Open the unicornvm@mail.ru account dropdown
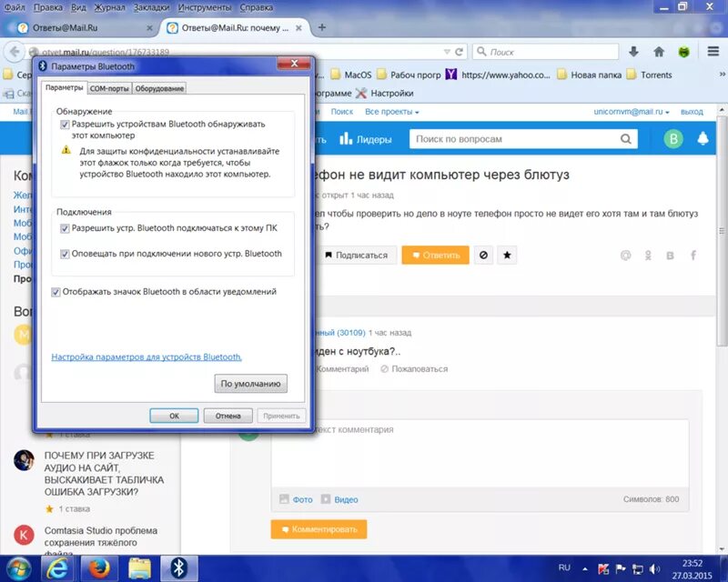Viewport: 728px width, 582px height. coord(632,112)
